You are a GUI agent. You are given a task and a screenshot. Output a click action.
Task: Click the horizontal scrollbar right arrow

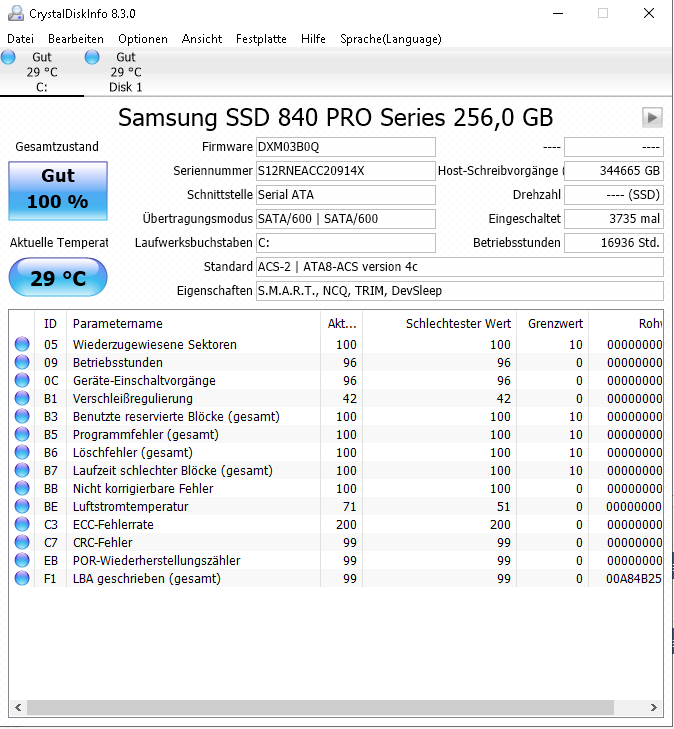click(654, 707)
